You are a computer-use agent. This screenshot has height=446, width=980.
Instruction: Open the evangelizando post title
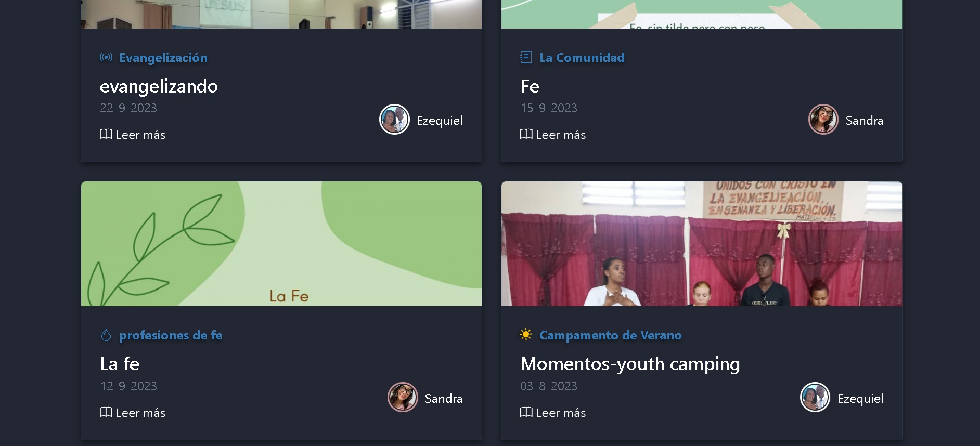(x=159, y=86)
